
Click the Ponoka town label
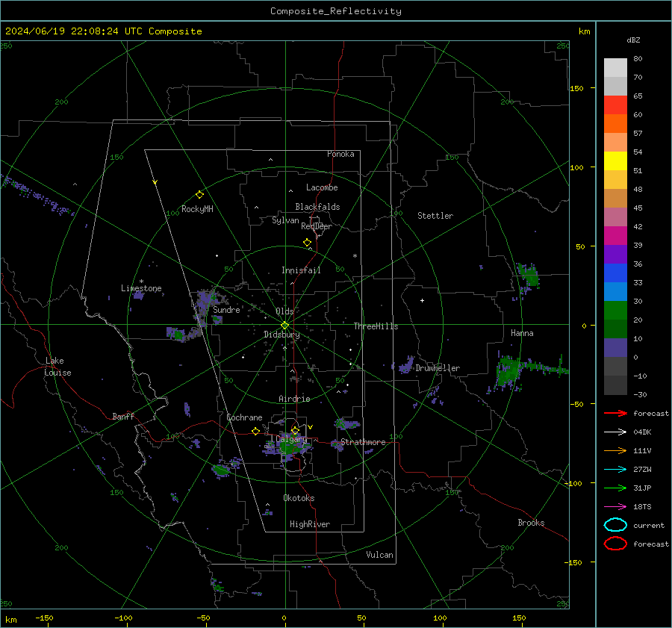click(x=340, y=154)
